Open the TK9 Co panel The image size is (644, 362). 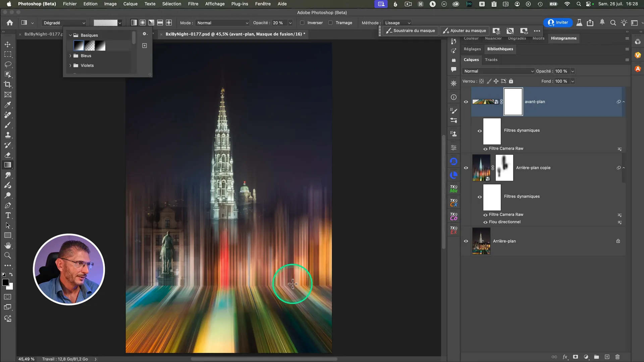453,217
